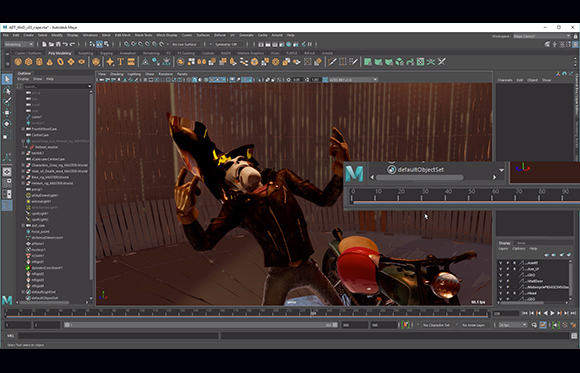Pick the Rotate tool in toolbox
Screen dimensions: 580x373
click(x=7, y=124)
